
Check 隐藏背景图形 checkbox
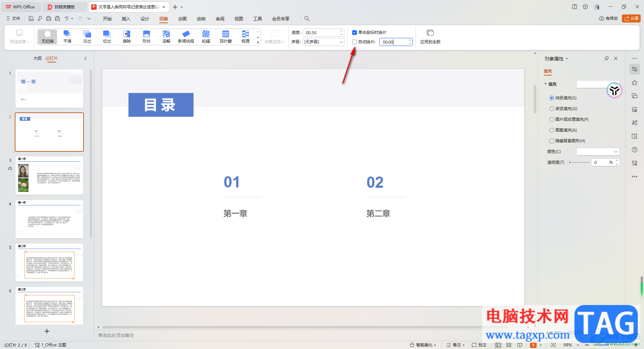(x=552, y=141)
